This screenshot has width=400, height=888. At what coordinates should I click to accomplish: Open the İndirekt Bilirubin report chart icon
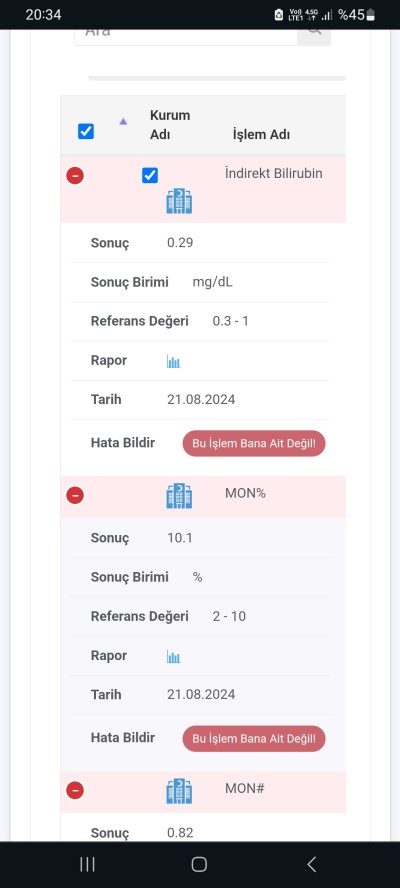[x=173, y=361]
